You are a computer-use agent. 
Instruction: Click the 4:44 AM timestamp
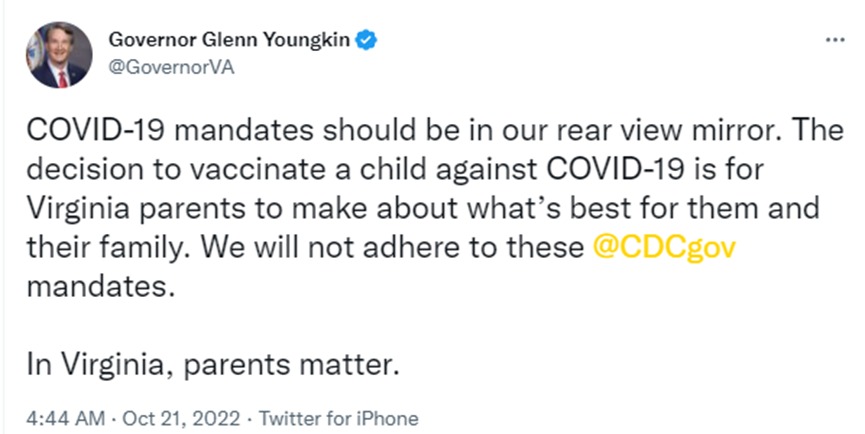(65, 418)
